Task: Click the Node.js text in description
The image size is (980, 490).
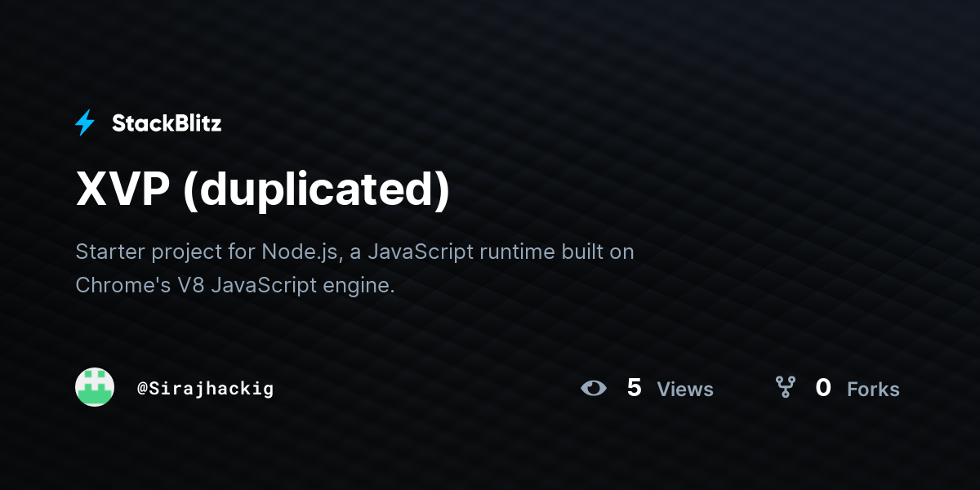Action: coord(300,252)
